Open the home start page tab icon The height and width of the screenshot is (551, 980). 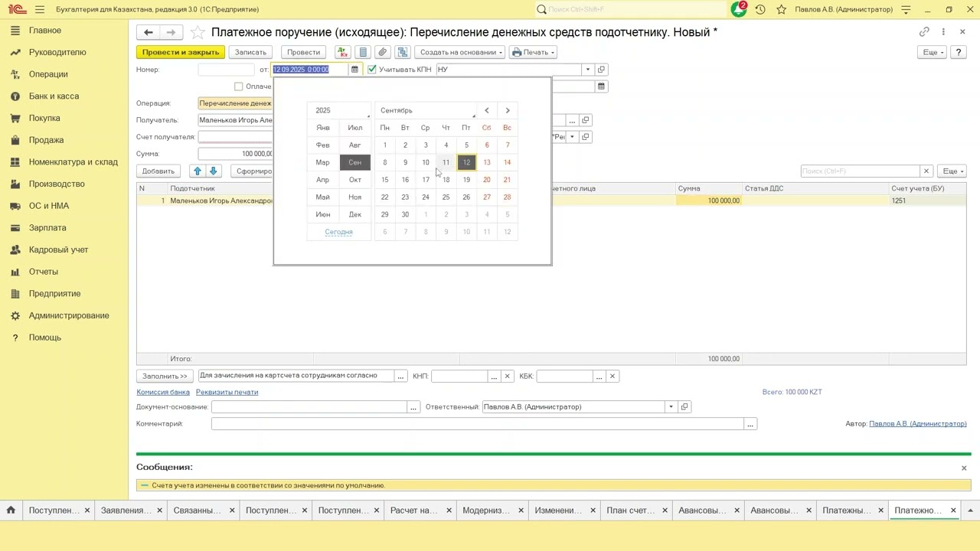11,510
